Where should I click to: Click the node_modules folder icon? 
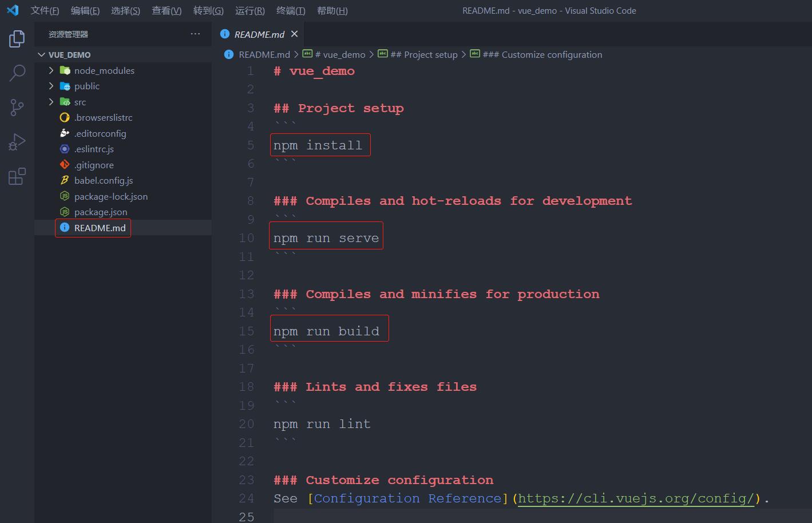coord(65,70)
